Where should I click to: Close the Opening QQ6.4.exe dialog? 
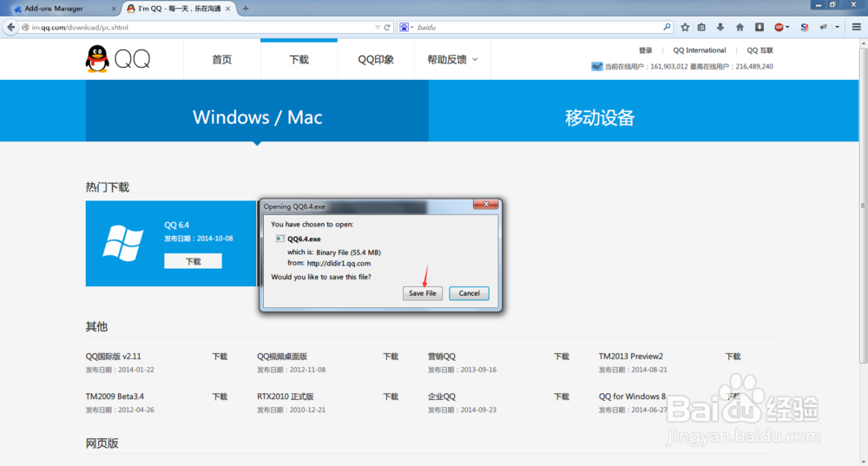[x=486, y=204]
